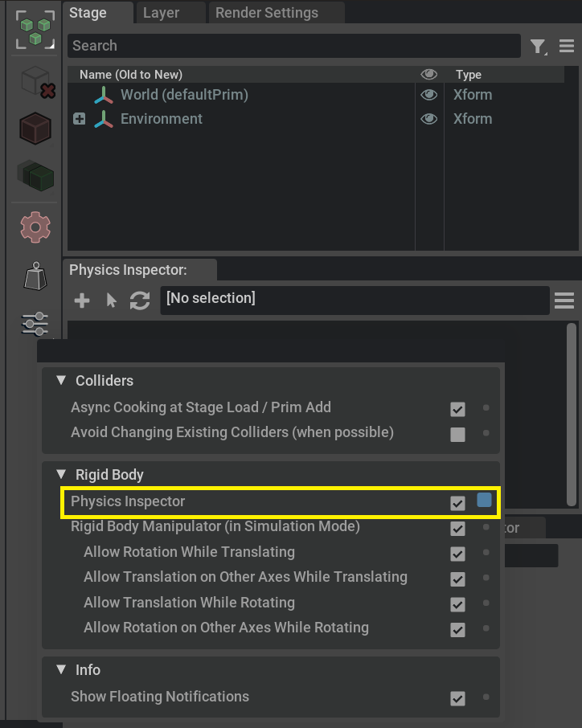582x728 pixels.
Task: Select the dark collider cube icon
Action: [x=35, y=127]
